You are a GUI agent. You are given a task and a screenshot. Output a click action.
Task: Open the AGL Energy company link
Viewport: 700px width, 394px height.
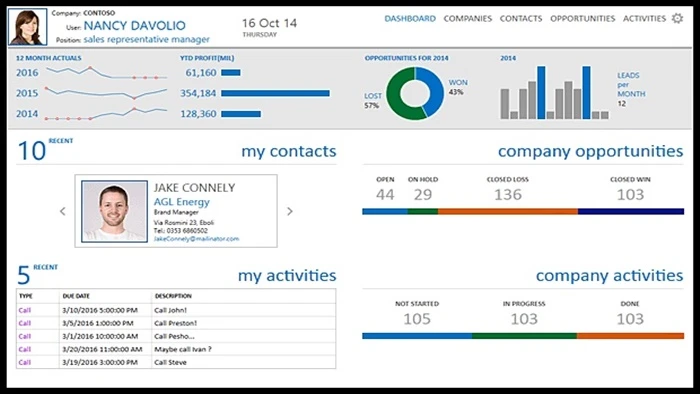point(181,202)
